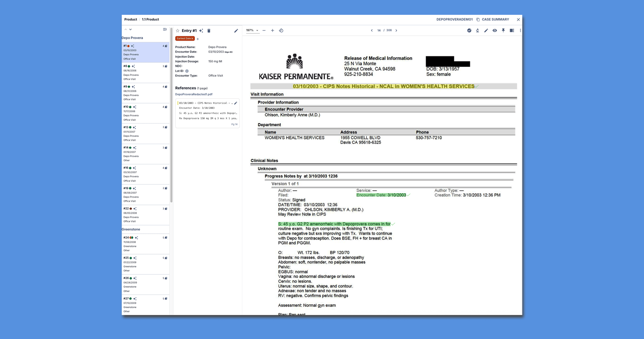Click the Product breadcrumb
This screenshot has height=339, width=644.
pos(130,20)
